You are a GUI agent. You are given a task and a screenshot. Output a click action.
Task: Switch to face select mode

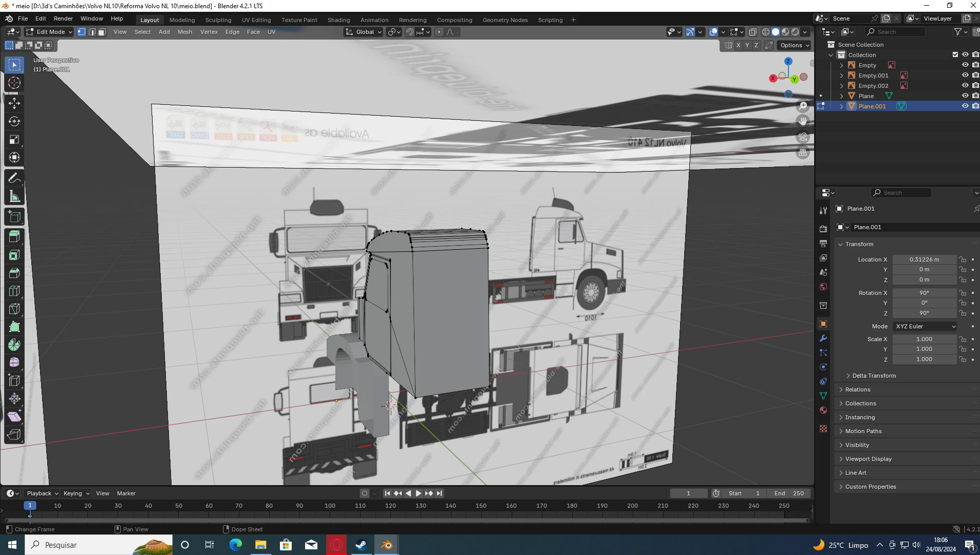pyautogui.click(x=102, y=32)
